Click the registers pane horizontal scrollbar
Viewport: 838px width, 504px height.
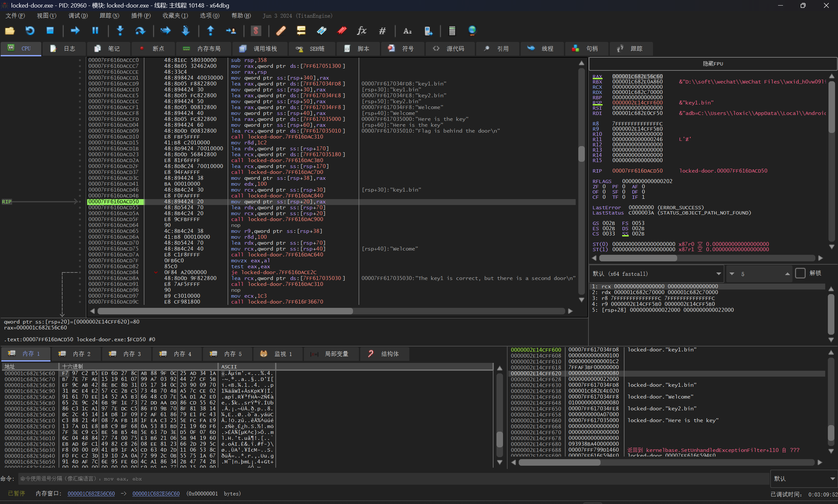point(707,258)
